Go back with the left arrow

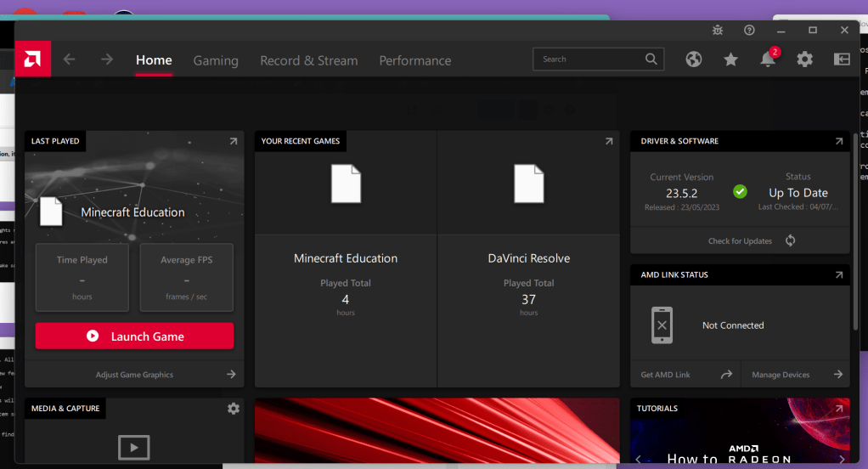click(x=69, y=59)
